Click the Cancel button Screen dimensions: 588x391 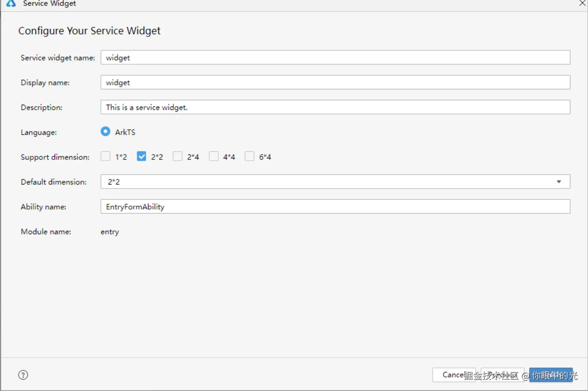tap(454, 375)
